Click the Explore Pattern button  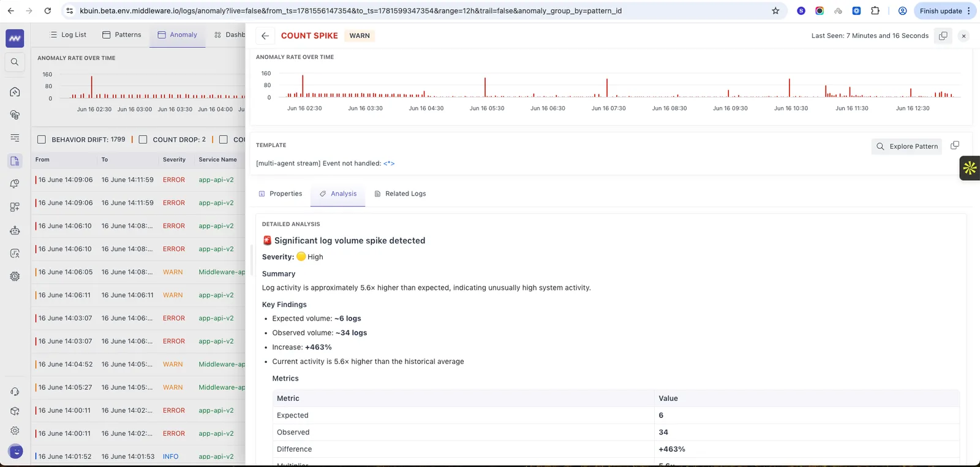point(908,146)
